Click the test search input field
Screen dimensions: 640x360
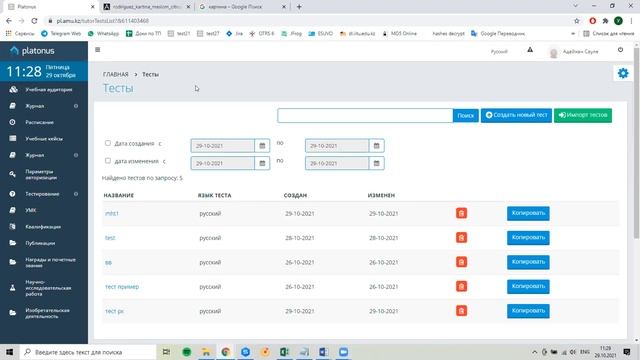(x=365, y=116)
